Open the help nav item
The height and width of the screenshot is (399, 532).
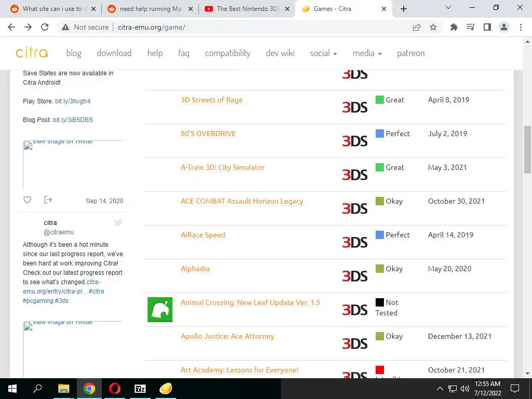(x=155, y=54)
